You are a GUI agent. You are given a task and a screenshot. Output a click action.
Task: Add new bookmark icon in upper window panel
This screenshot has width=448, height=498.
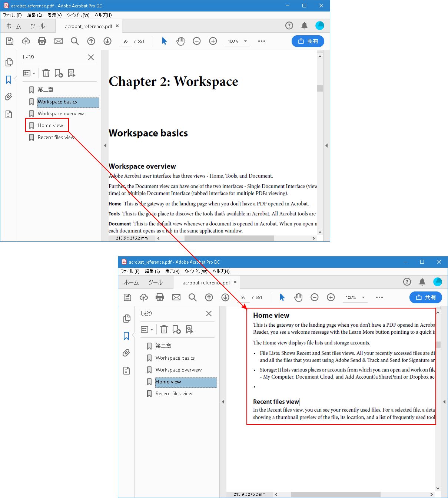59,73
